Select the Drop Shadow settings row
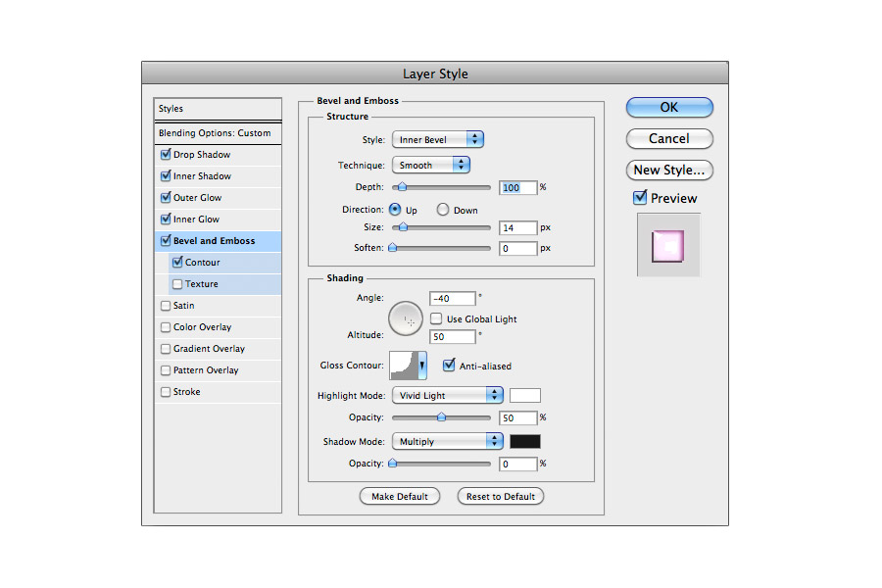 click(218, 154)
